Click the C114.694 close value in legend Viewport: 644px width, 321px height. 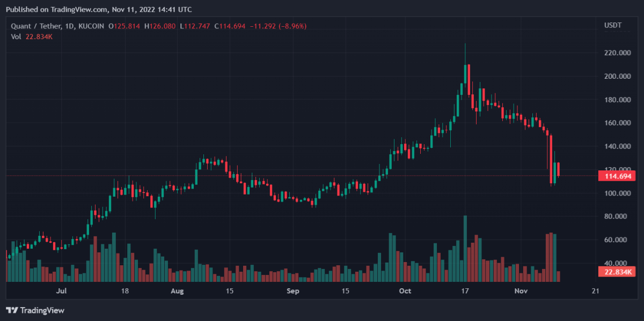tap(233, 26)
